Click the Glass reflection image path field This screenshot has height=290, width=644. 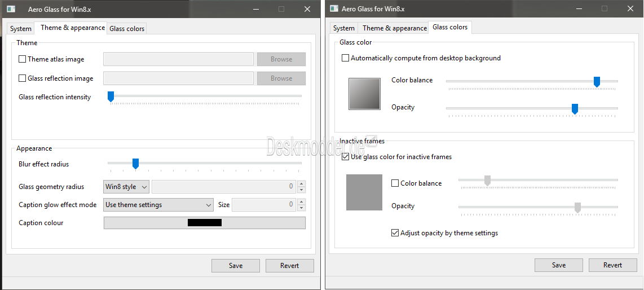(178, 78)
